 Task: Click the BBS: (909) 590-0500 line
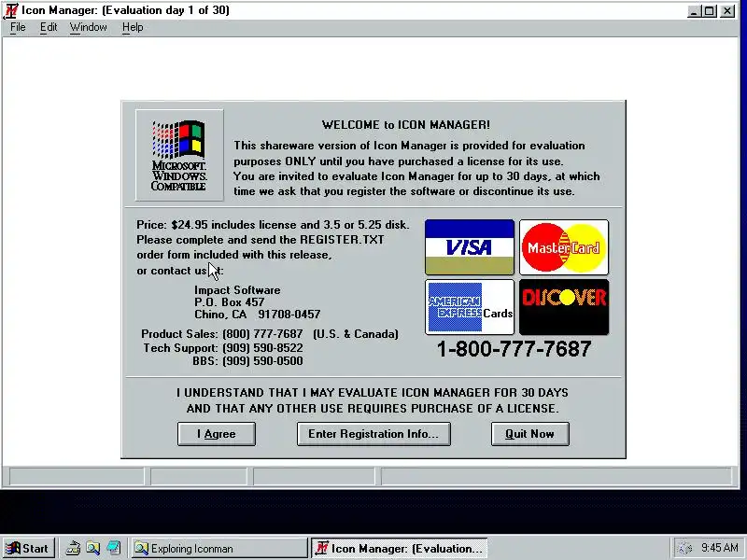pyautogui.click(x=247, y=361)
